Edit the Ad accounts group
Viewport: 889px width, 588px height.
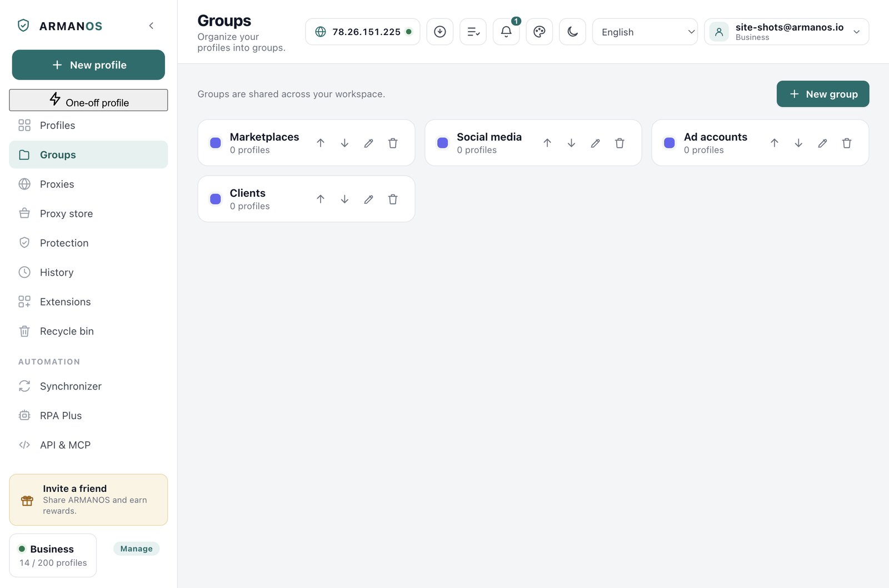click(822, 143)
